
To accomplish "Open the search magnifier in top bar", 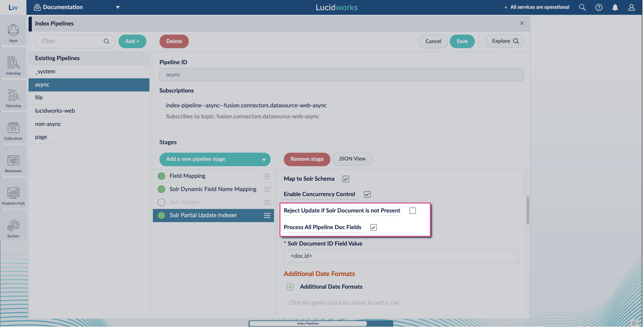I will 582,7.
